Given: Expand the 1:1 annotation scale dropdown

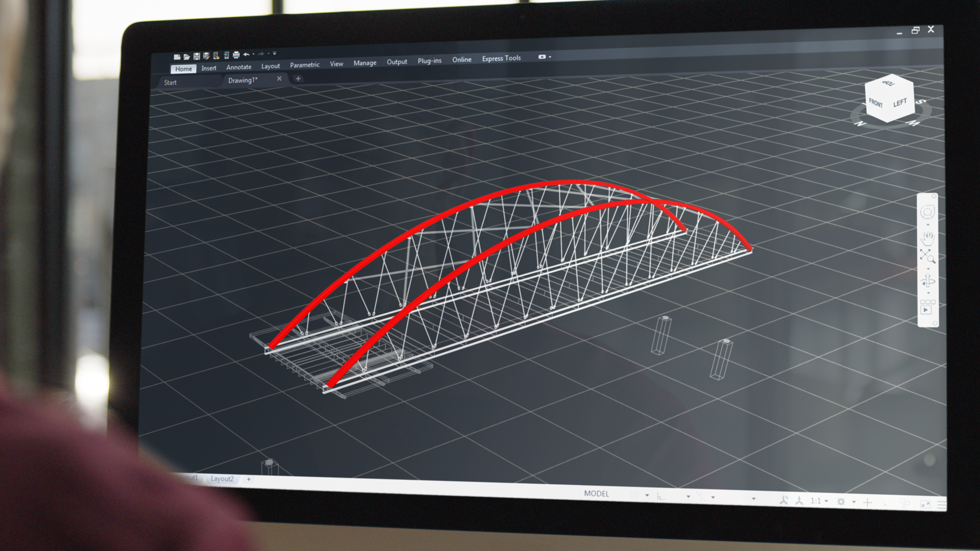Looking at the screenshot, I should pyautogui.click(x=826, y=501).
